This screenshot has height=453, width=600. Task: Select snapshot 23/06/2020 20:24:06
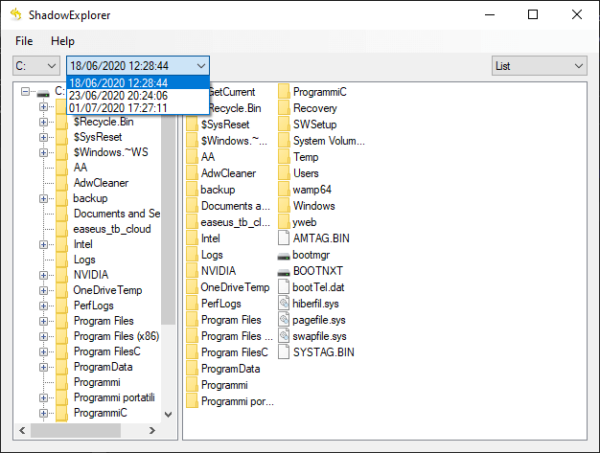(138, 96)
